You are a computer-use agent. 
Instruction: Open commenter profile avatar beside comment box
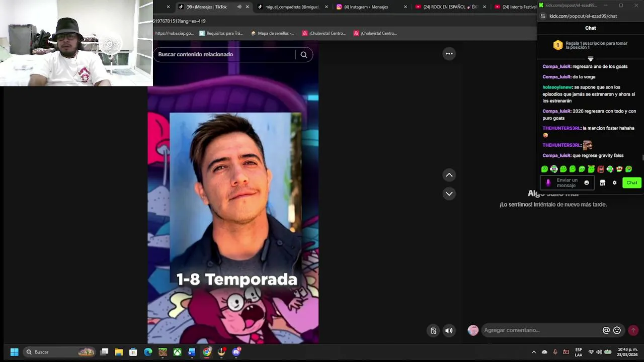(473, 330)
